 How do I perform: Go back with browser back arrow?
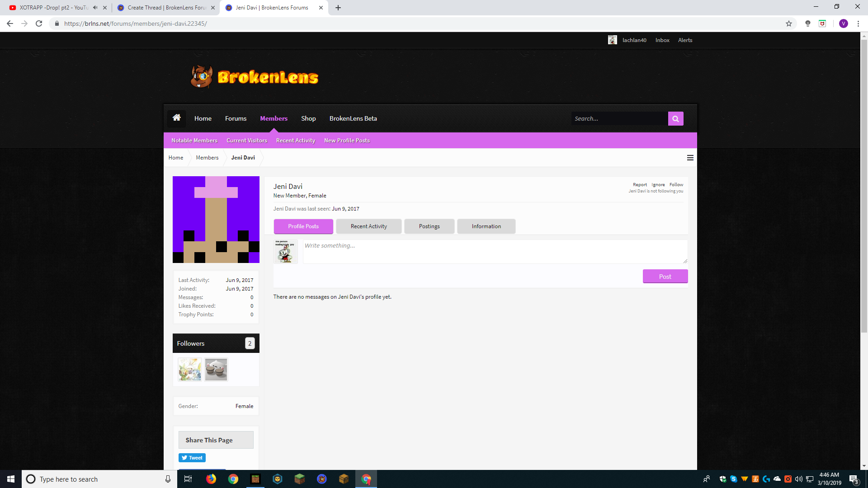(x=10, y=23)
